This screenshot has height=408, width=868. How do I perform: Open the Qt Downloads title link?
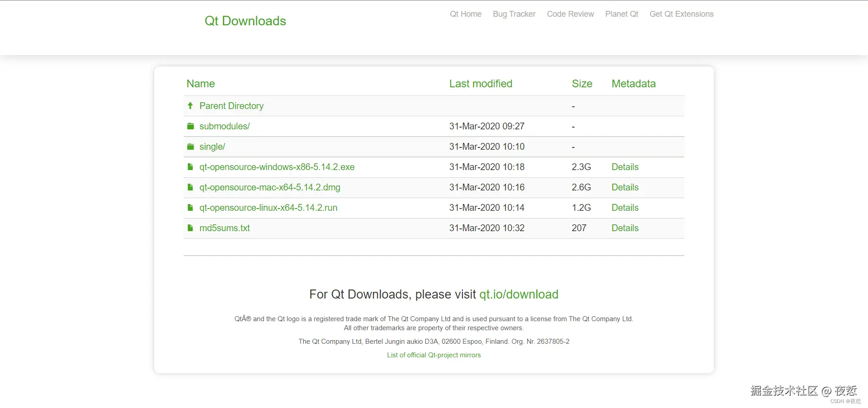tap(245, 21)
